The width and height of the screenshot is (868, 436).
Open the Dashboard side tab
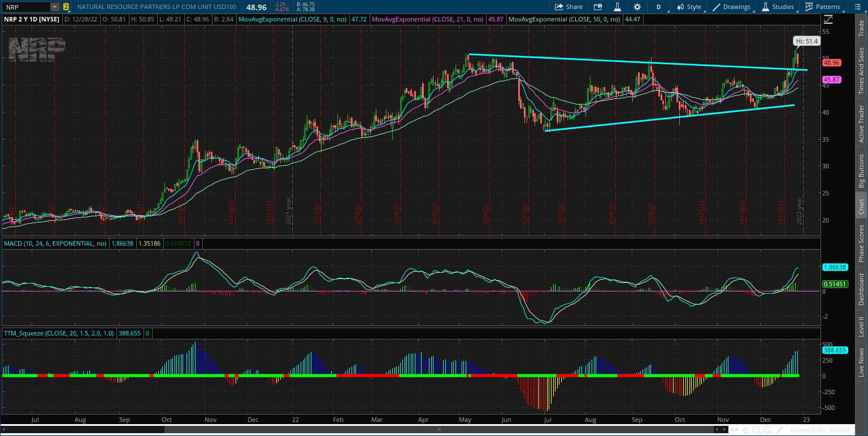click(861, 289)
